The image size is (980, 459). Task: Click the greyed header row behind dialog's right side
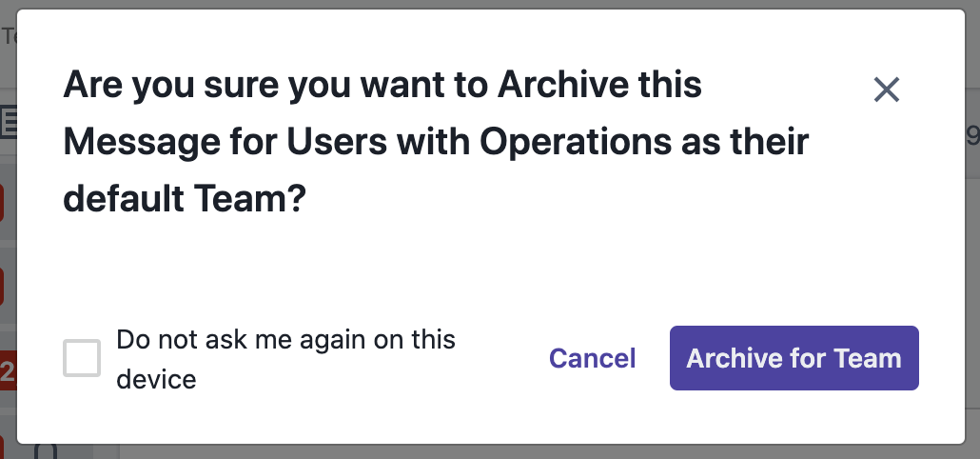(x=972, y=135)
